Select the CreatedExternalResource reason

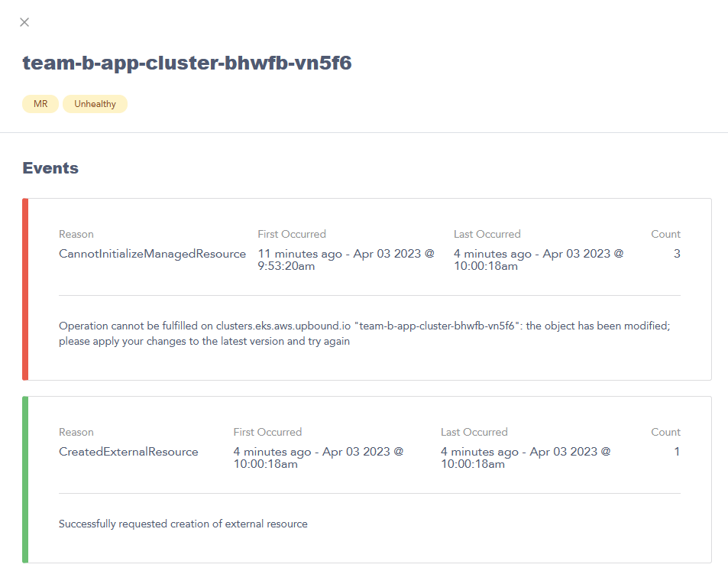coord(128,452)
